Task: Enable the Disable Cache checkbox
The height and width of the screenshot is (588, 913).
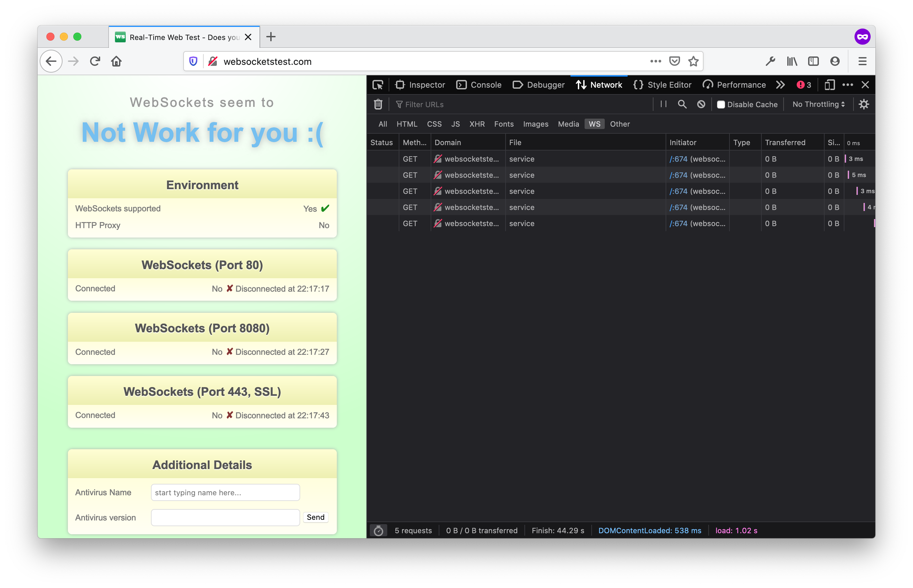Action: [x=721, y=104]
